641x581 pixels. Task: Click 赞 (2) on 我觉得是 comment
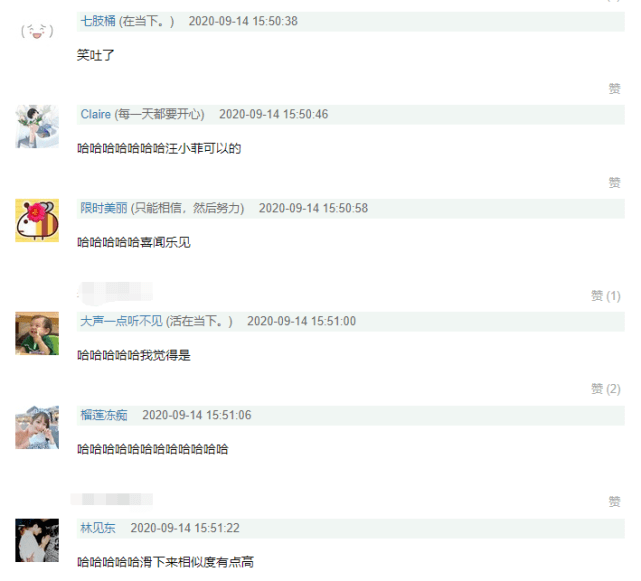click(606, 389)
